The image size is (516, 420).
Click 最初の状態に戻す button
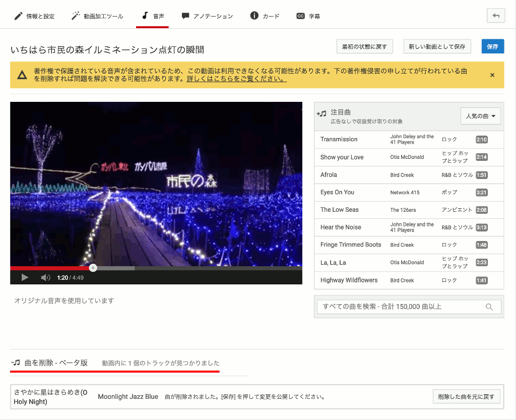[x=365, y=46]
